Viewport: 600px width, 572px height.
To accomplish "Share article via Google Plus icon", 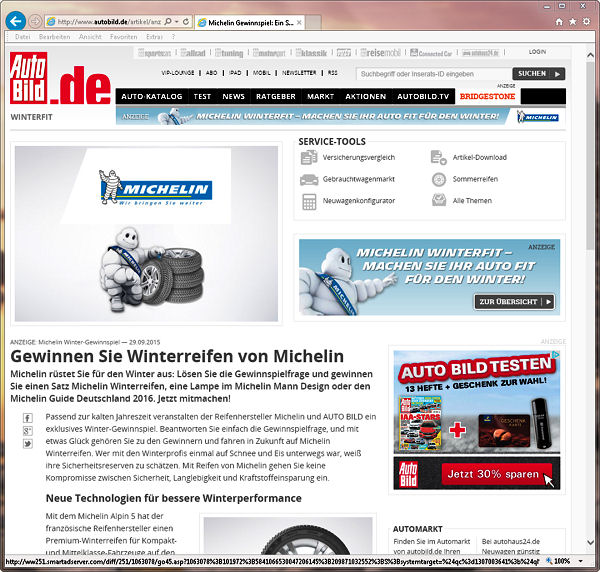I will [x=28, y=431].
